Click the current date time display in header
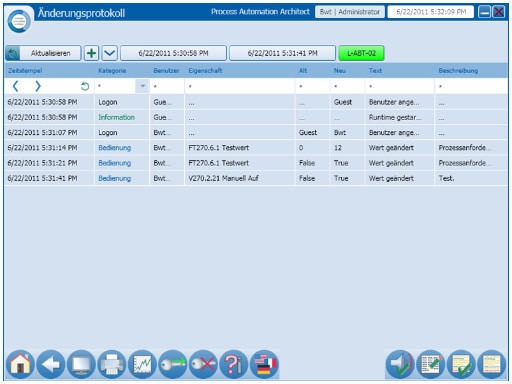Viewport: 512px width, 384px height. [431, 12]
